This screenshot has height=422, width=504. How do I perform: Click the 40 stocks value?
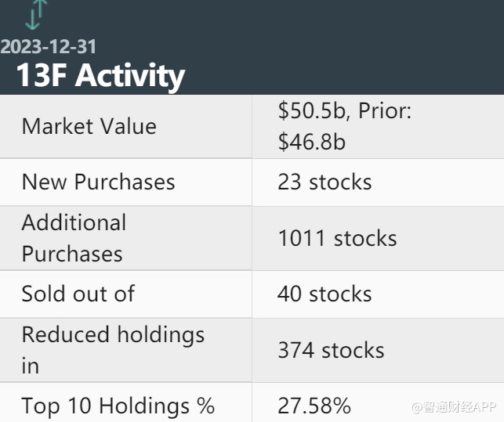click(x=324, y=294)
